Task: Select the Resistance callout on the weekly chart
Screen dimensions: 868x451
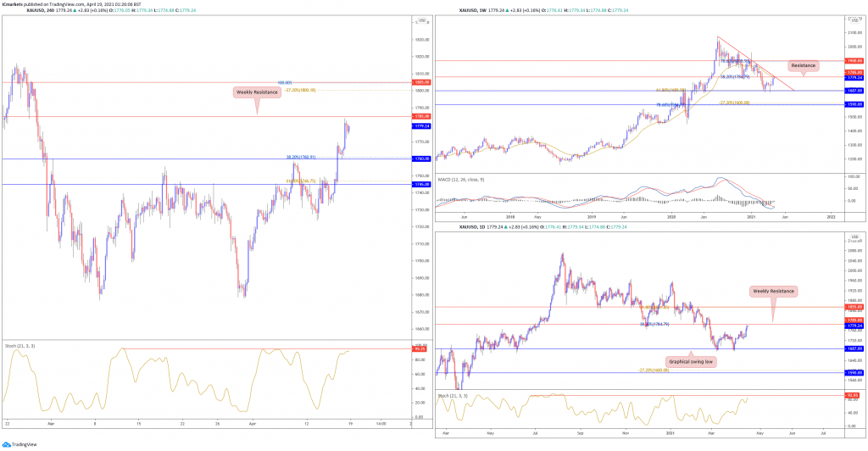Action: 802,65
